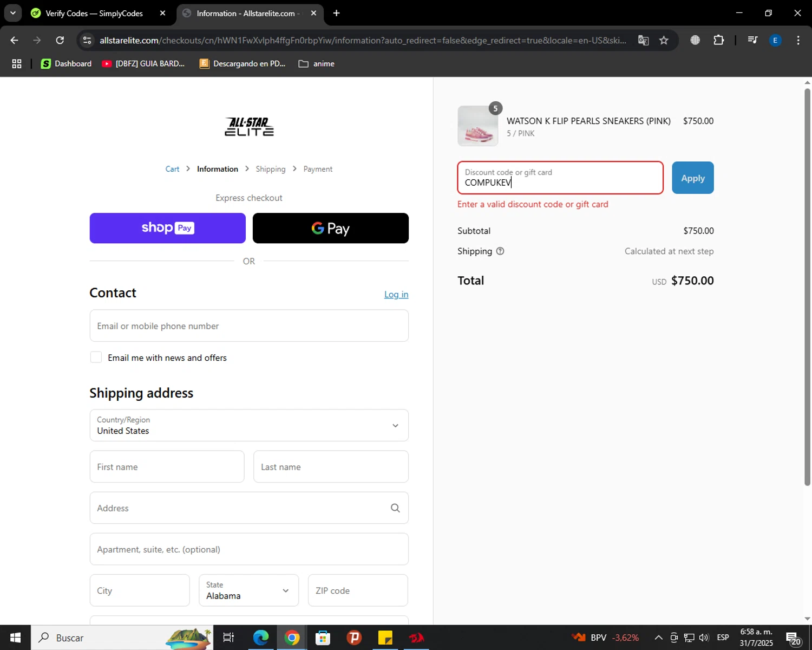The image size is (812, 650).
Task: Open the red P app taskbar icon
Action: (x=354, y=638)
